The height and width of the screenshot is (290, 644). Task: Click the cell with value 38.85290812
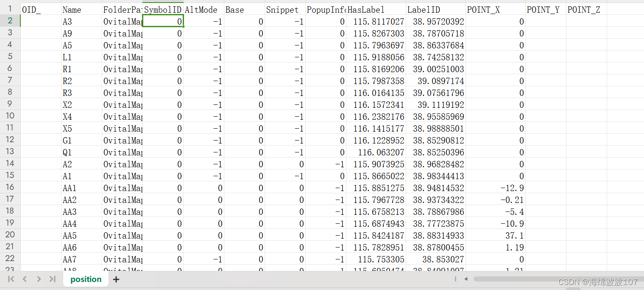tap(436, 140)
